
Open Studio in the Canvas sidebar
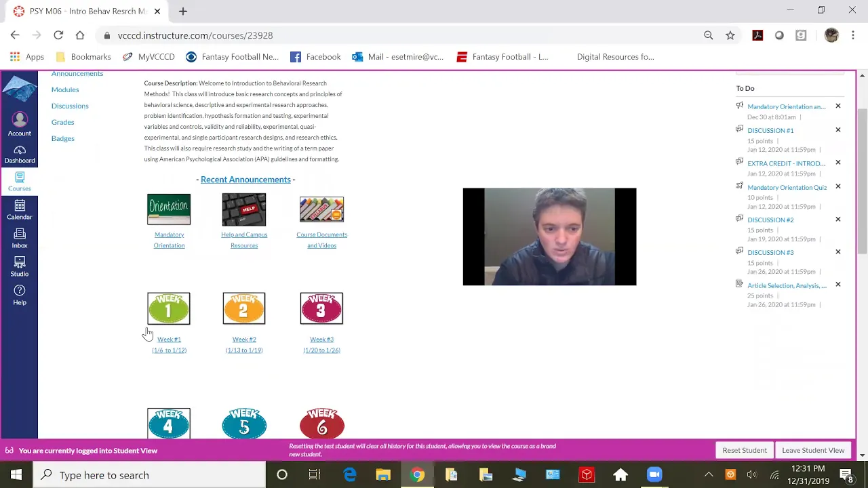coord(19,267)
